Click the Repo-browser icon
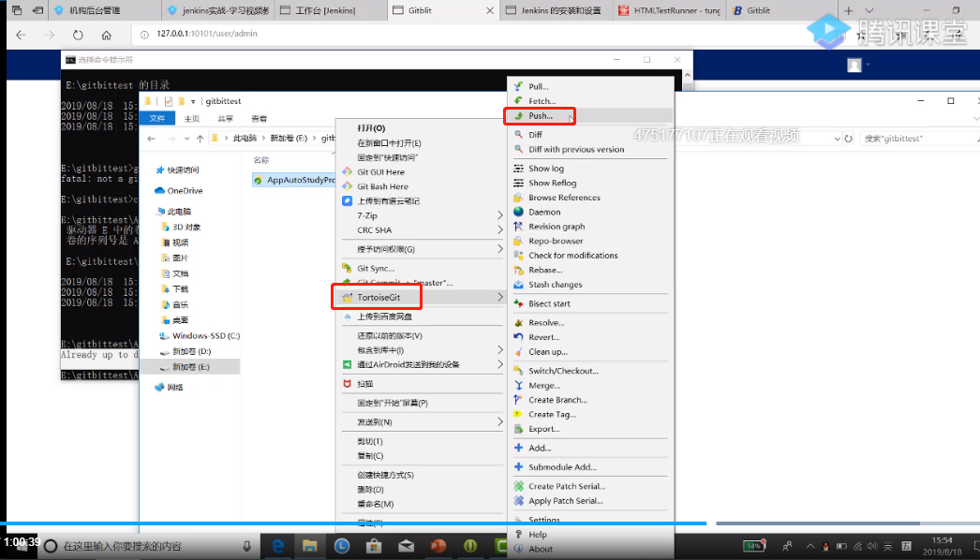The height and width of the screenshot is (560, 980). point(518,241)
